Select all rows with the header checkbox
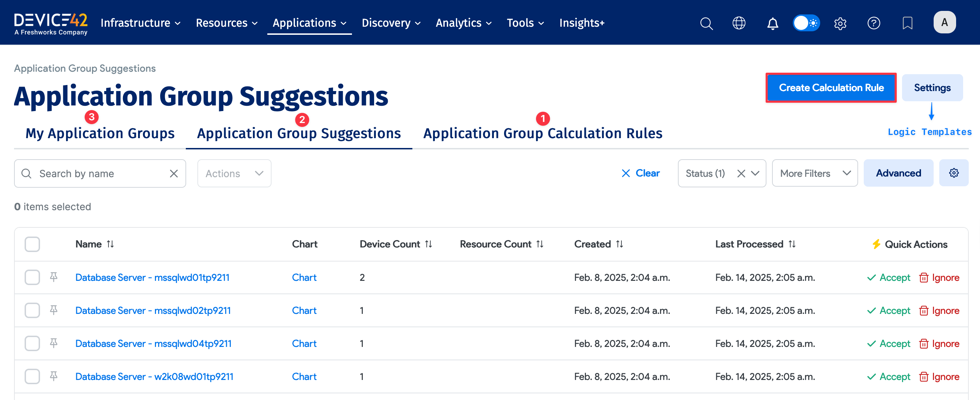This screenshot has width=980, height=400. coord(32,244)
